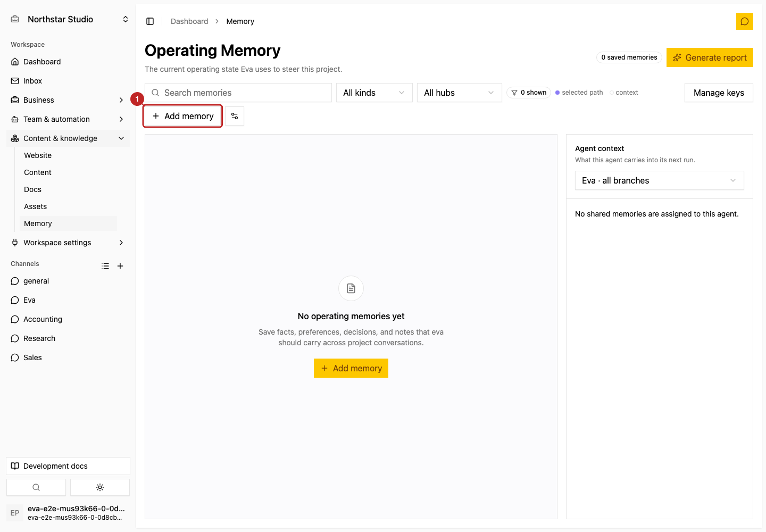Viewport: 766px width, 532px height.
Task: Click the Accounting channel bubble icon
Action: 15,319
